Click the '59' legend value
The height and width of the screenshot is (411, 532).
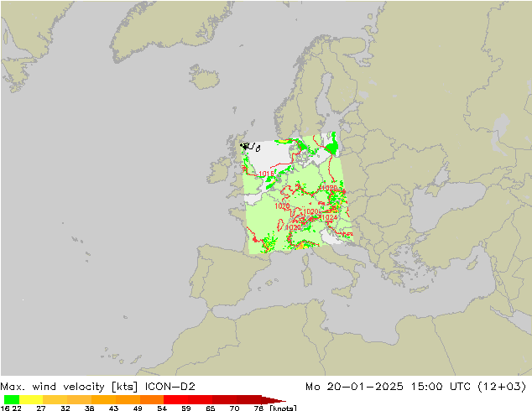click(186, 408)
